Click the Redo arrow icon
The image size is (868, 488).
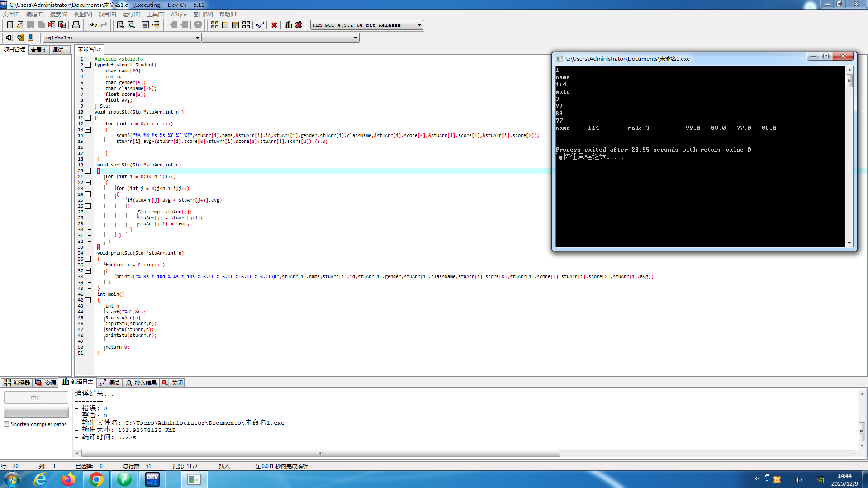[x=104, y=25]
